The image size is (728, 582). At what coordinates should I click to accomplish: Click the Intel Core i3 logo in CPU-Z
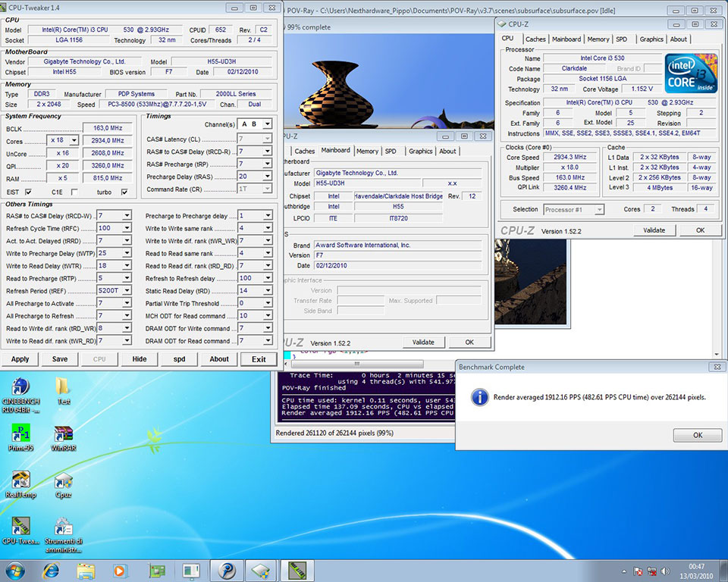pyautogui.click(x=691, y=73)
